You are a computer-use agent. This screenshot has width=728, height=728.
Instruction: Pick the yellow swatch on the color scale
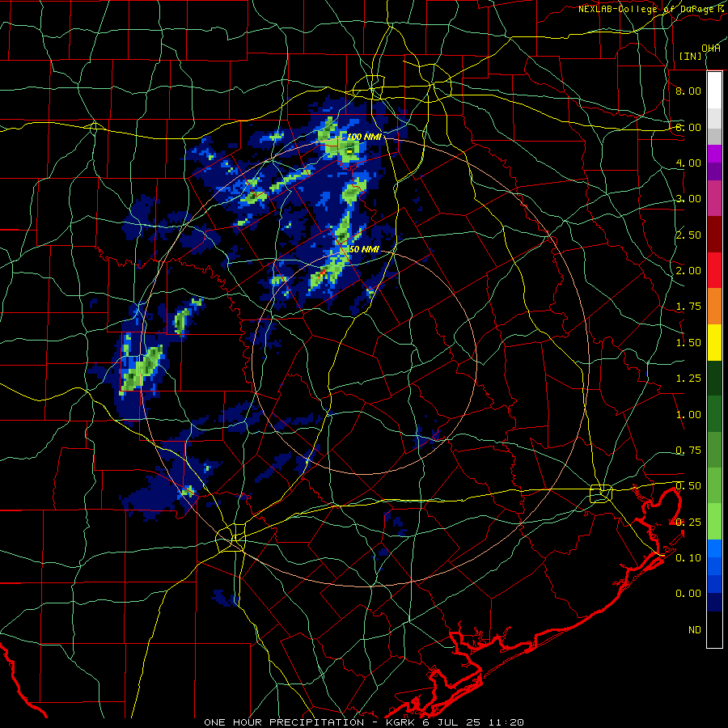pos(714,342)
